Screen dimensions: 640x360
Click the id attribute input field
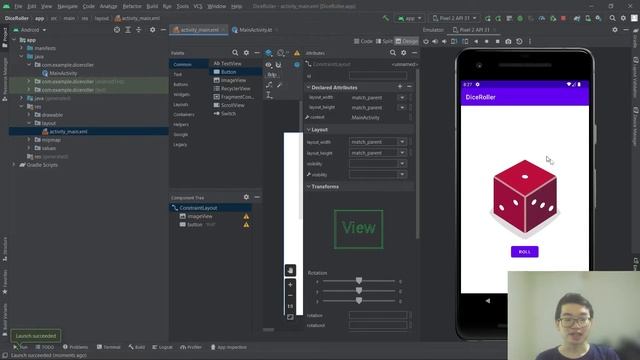point(378,76)
